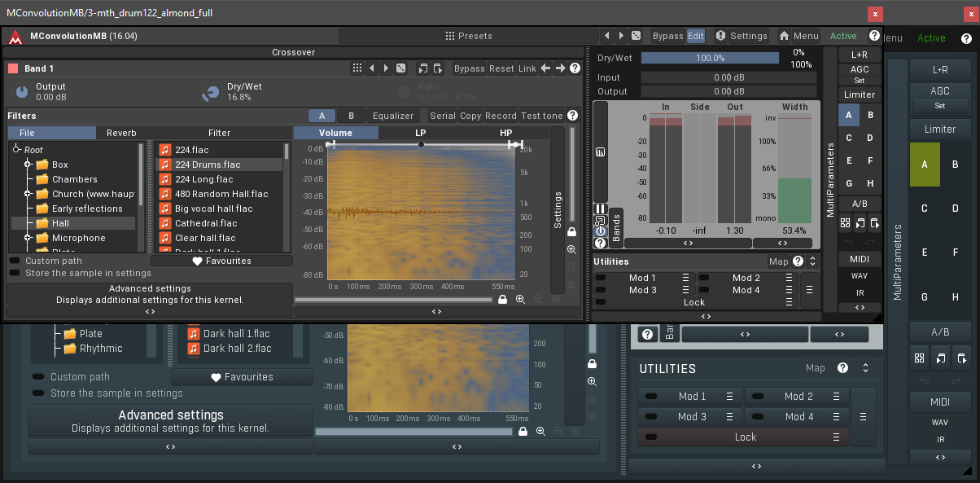The height and width of the screenshot is (483, 980).
Task: Copy A/B preset icon in front panel
Action: 860,222
